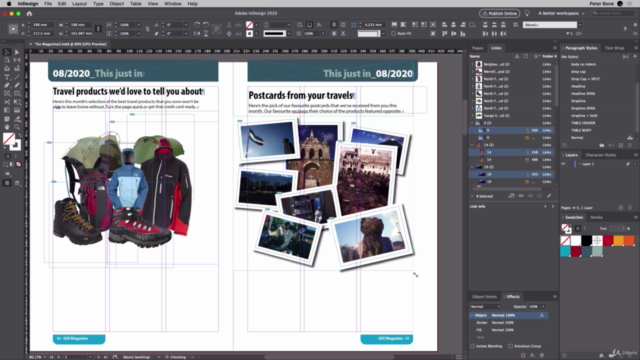Switch to the Object Styles tab
Image resolution: width=640 pixels, height=360 pixels.
pyautogui.click(x=484, y=297)
